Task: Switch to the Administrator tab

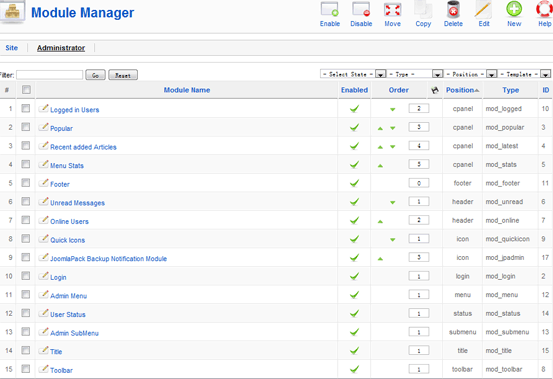Action: coord(61,48)
